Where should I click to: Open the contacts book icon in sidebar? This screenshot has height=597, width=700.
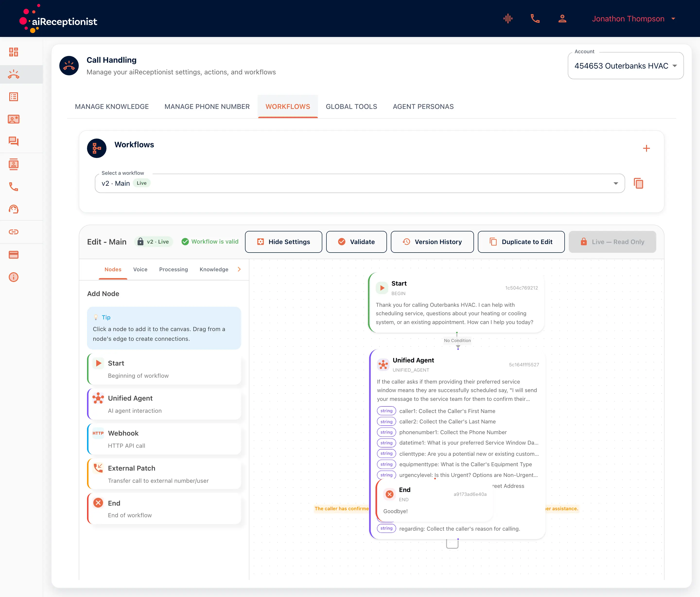coord(14,164)
